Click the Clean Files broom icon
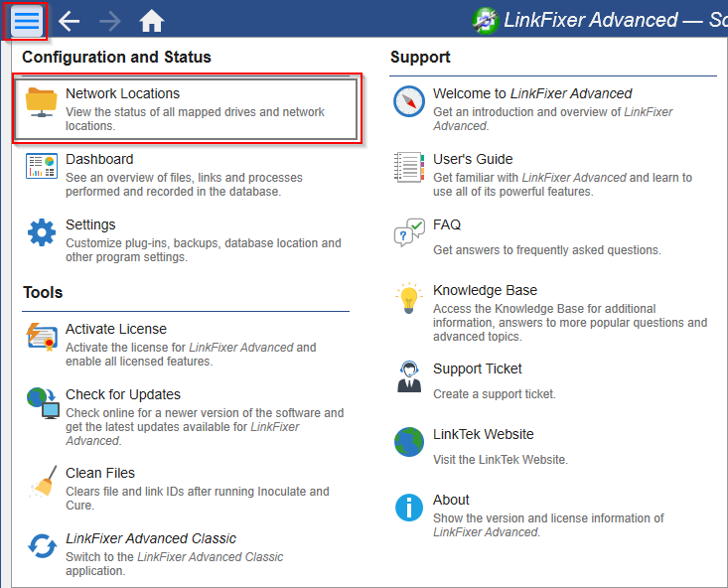Image resolution: width=728 pixels, height=588 pixels. tap(43, 482)
